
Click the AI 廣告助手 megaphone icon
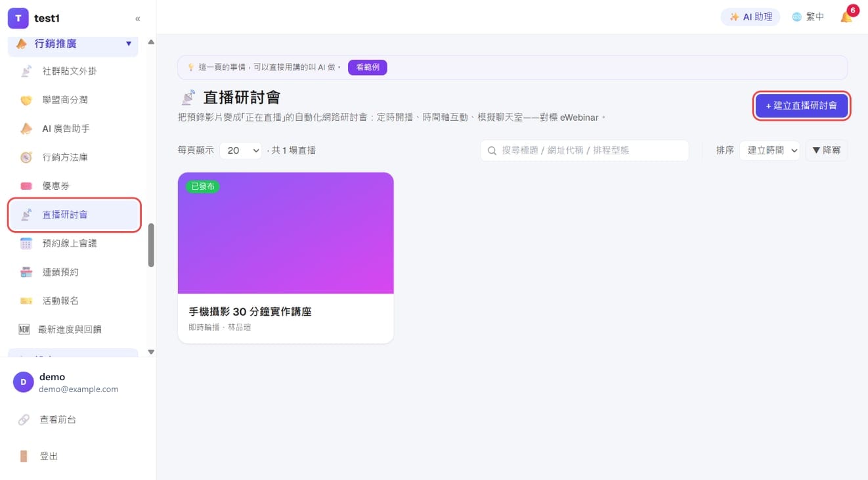(x=26, y=129)
